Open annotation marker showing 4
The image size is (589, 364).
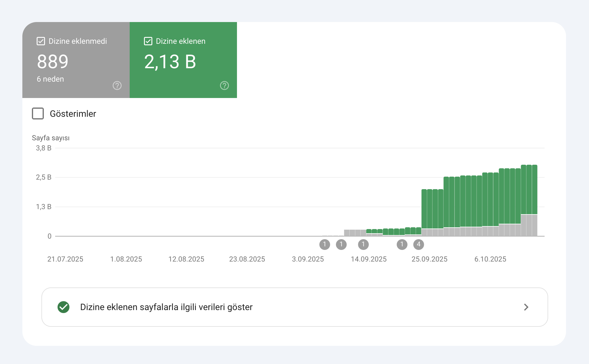[418, 245]
